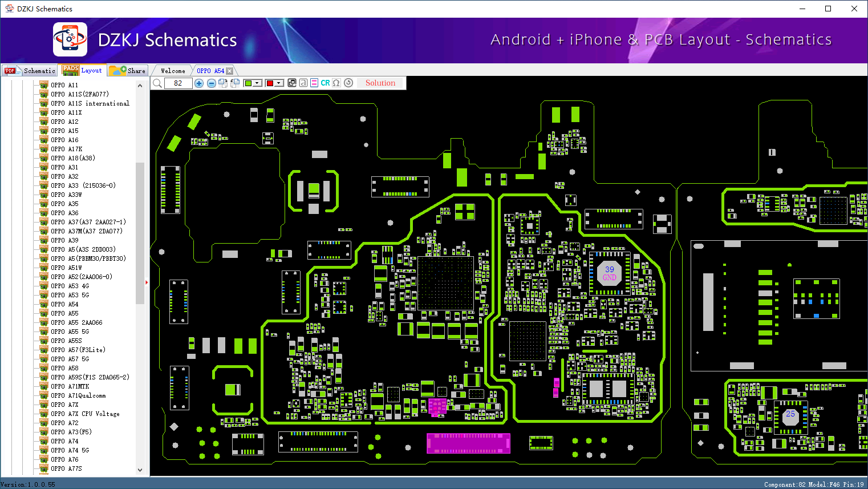The height and width of the screenshot is (489, 868).
Task: Click the PADS icon beside OPPO A31
Action: [44, 167]
